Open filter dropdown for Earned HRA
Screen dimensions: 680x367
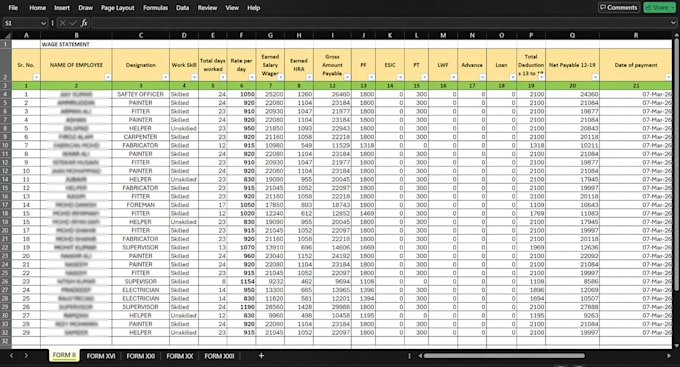click(309, 77)
